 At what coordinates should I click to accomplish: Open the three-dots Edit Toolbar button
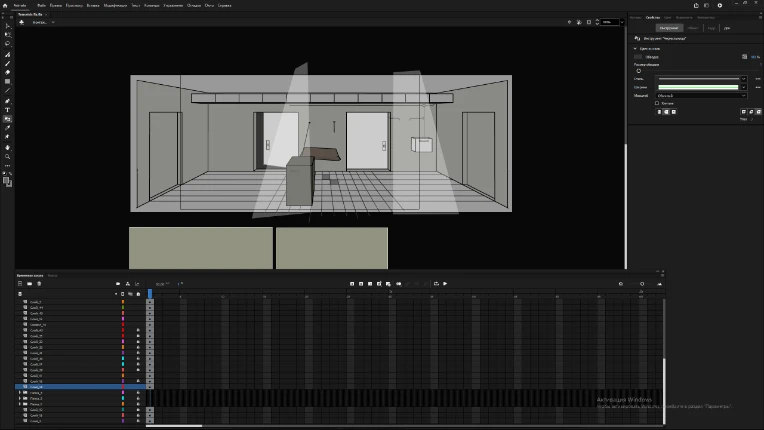(x=7, y=166)
